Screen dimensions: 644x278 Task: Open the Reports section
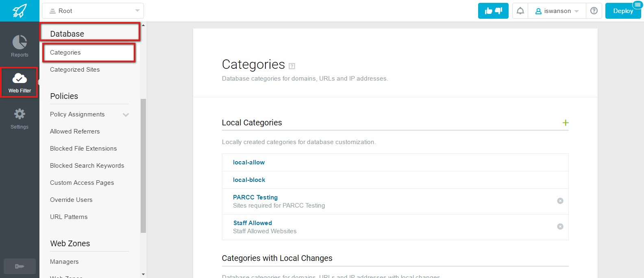[20, 46]
